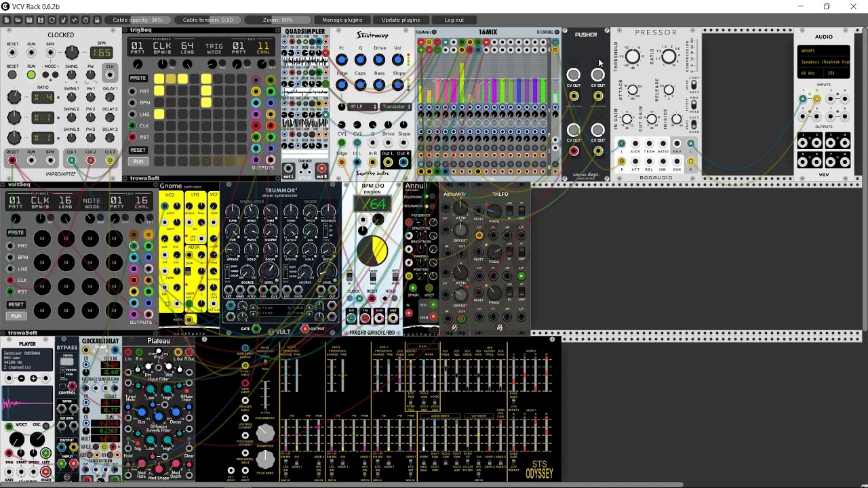The image size is (868, 488).
Task: Open the 48 kHz sample rate selector on Audio
Action: click(x=810, y=73)
